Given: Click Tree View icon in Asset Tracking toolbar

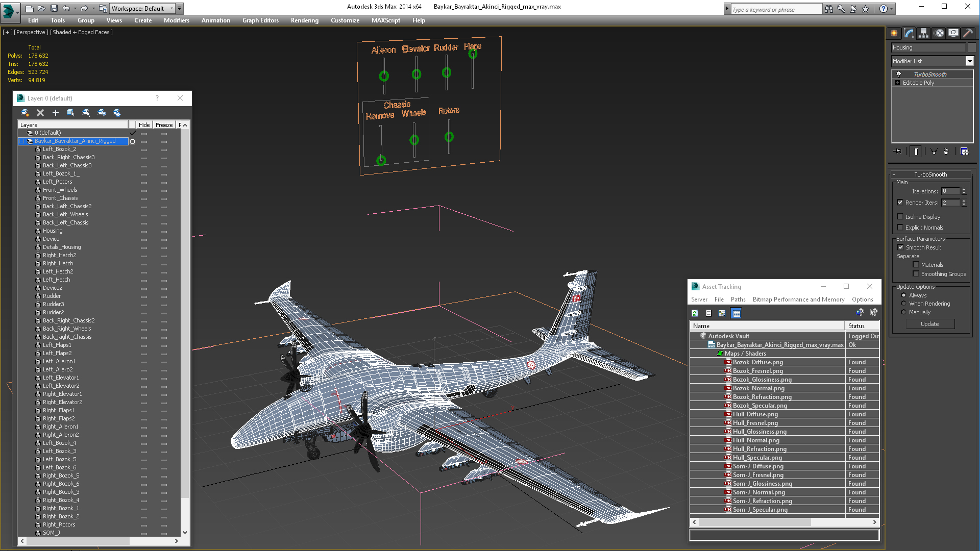Looking at the screenshot, I should (722, 313).
